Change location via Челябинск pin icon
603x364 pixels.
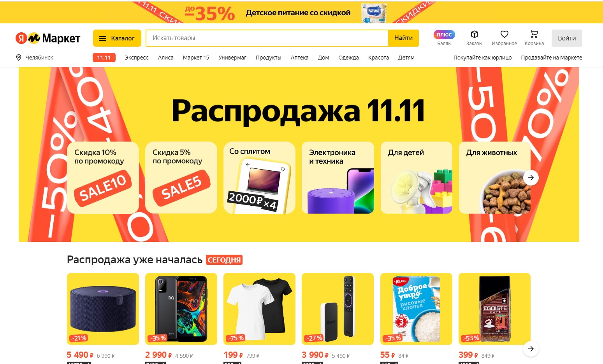(18, 58)
